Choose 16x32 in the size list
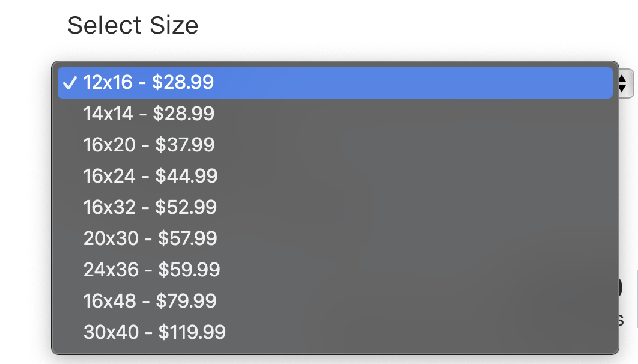The height and width of the screenshot is (364, 638). pyautogui.click(x=150, y=207)
